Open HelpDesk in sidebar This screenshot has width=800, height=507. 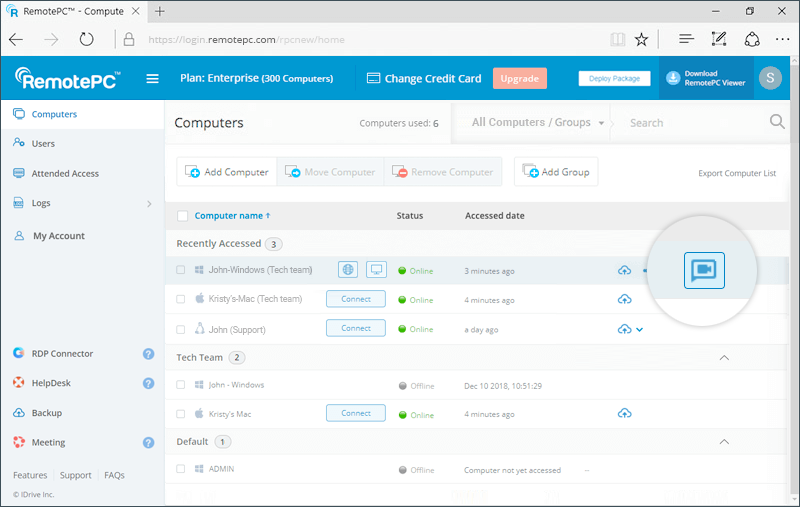pyautogui.click(x=51, y=383)
